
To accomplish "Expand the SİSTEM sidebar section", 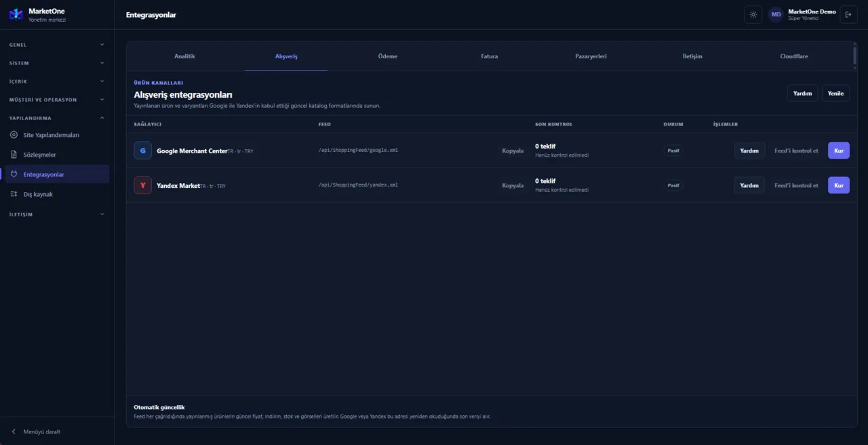I will pos(57,63).
